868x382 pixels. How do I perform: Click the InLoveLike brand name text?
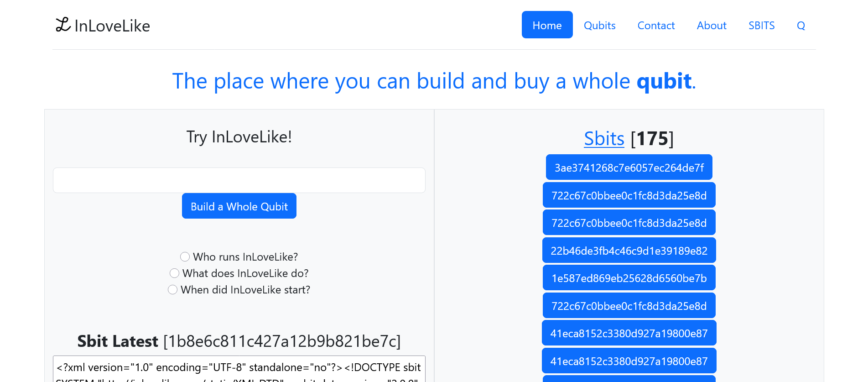[x=112, y=26]
